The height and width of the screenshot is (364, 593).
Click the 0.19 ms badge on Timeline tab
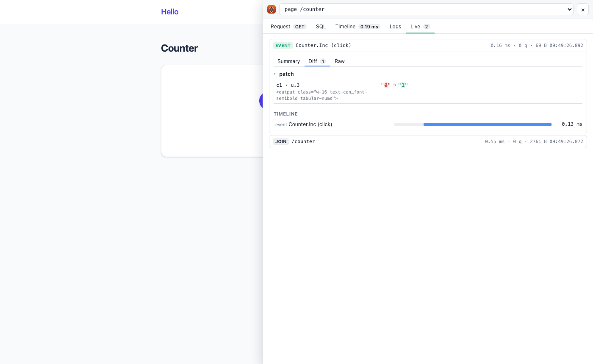[x=369, y=27]
